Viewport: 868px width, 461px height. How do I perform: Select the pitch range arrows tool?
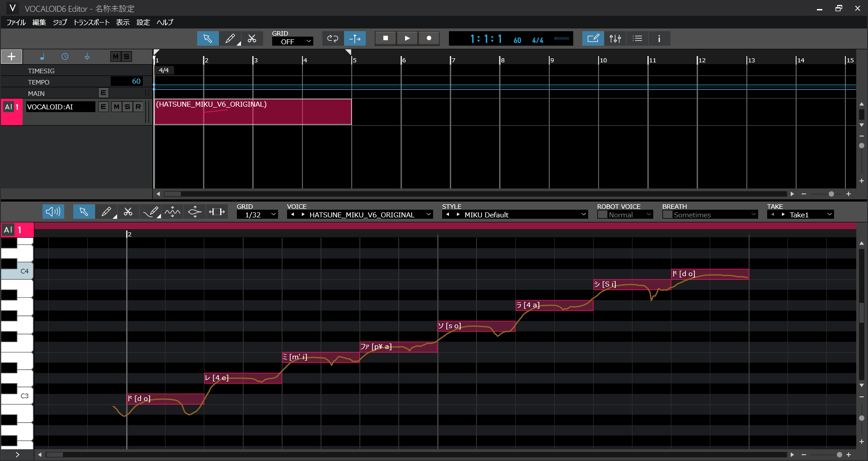[195, 212]
